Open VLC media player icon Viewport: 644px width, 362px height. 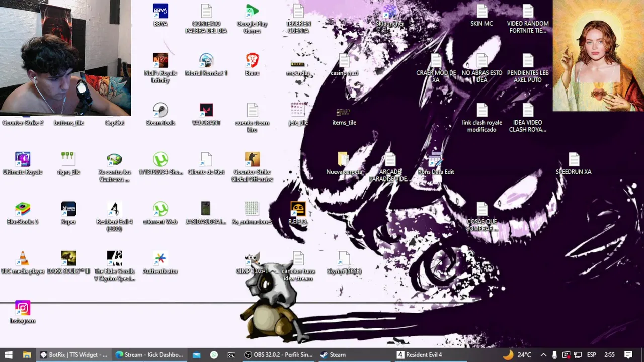pos(23,262)
